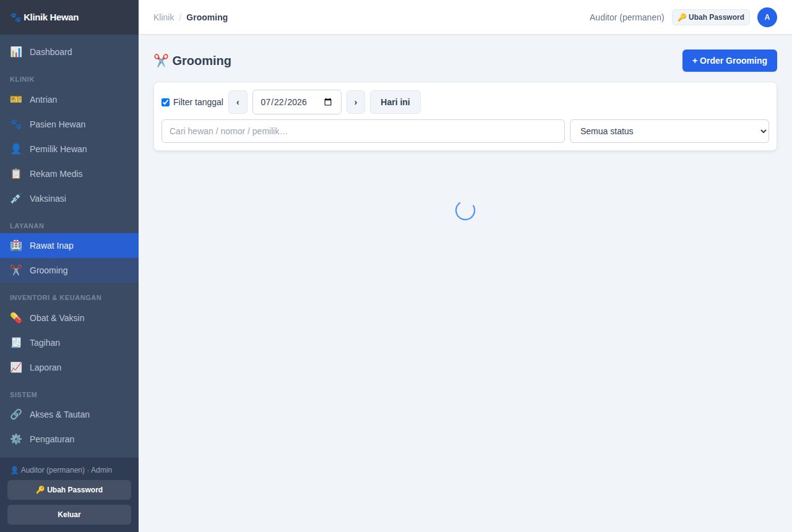Click the Pengaturan gear icon
Viewport: 792px width, 532px height.
(16, 439)
